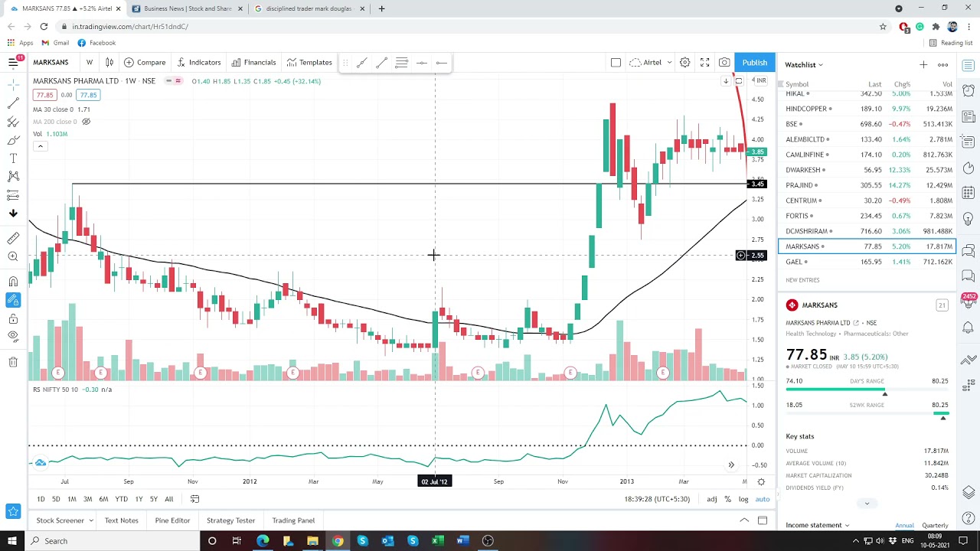Open candlestick chart style selector
The width and height of the screenshot is (980, 551).
pos(109,62)
